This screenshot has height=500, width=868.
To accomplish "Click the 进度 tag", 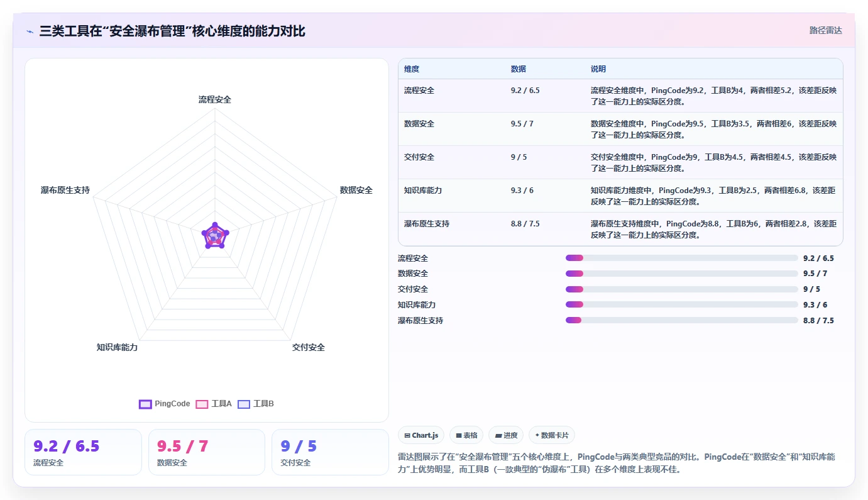I will pos(506,435).
